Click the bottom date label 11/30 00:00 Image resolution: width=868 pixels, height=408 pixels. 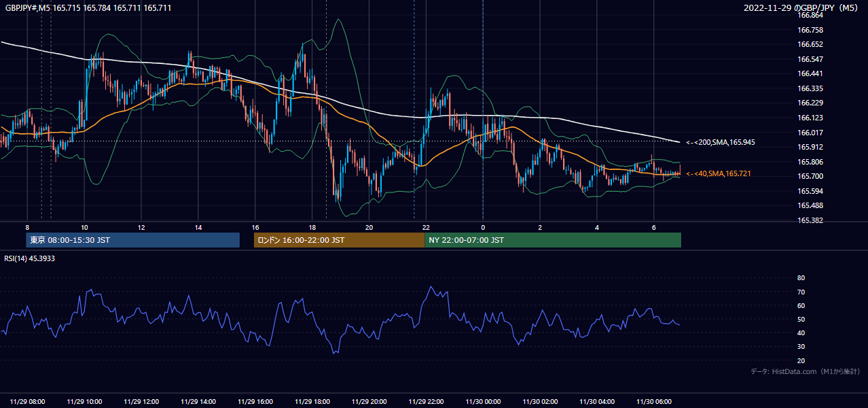pyautogui.click(x=484, y=402)
